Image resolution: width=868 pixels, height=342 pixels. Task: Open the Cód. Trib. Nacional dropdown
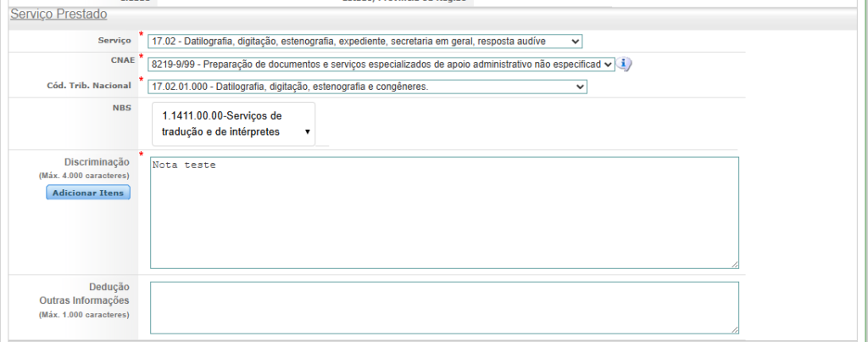[x=366, y=87]
